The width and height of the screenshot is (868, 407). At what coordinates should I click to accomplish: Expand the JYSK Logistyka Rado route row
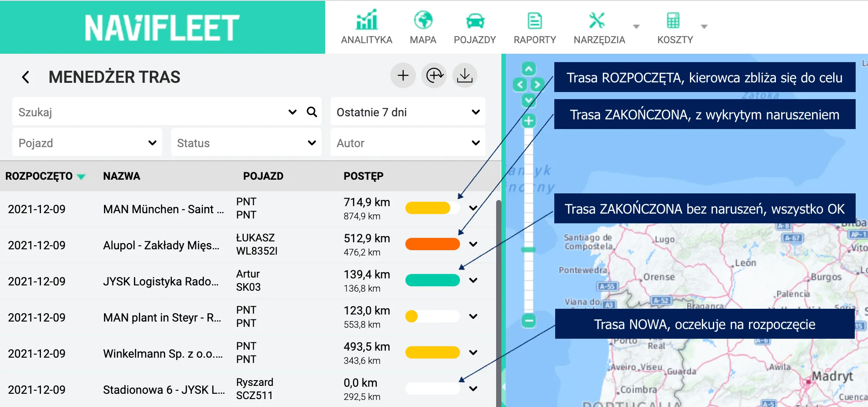coord(473,280)
